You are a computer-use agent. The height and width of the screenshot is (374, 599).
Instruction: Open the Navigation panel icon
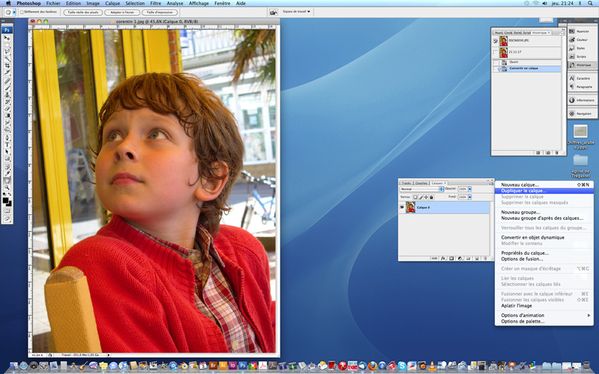582,114
